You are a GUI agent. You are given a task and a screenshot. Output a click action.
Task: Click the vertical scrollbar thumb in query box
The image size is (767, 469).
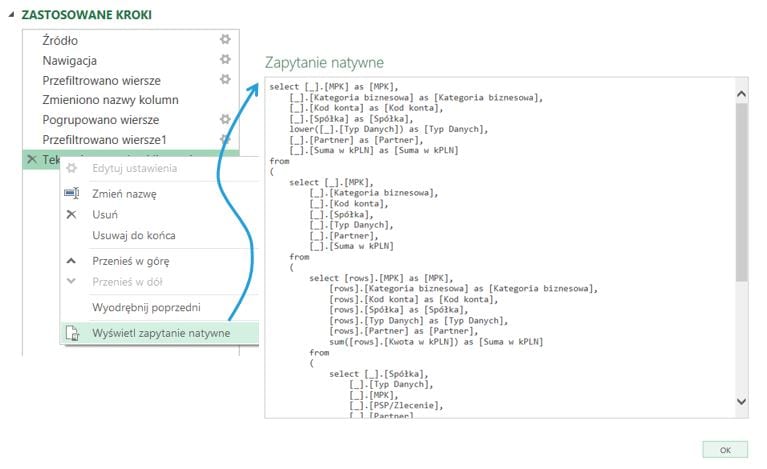741,190
